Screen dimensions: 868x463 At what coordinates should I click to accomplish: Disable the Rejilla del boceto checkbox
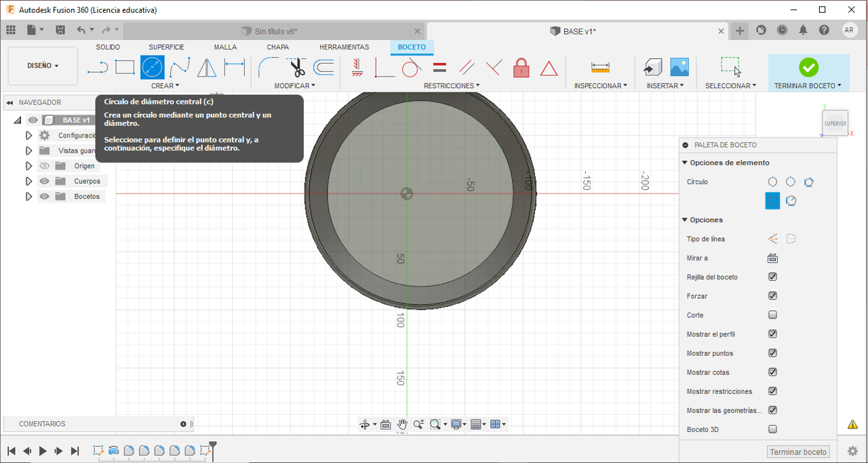click(772, 277)
